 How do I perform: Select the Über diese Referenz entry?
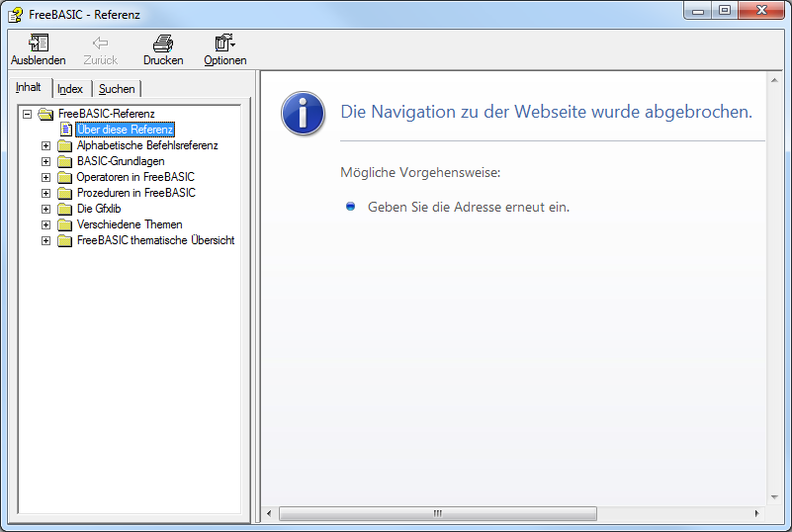[x=126, y=130]
